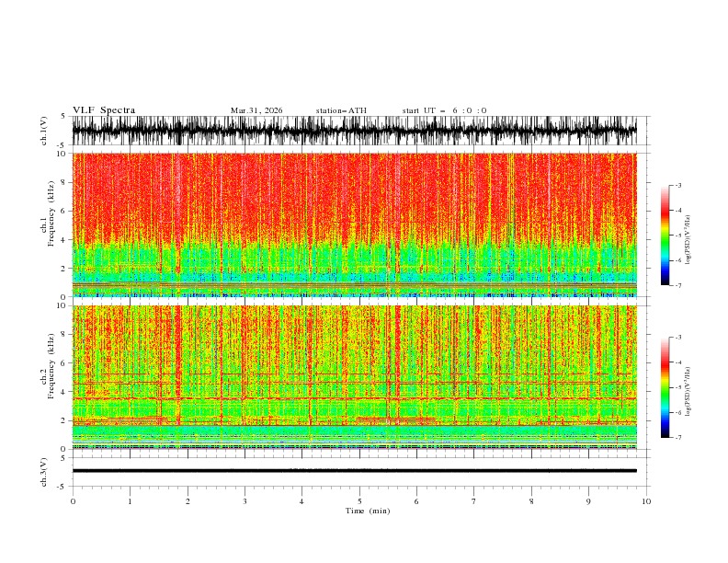Click the "8" kHz tick of ch.1 frequency axis
This screenshot has height=563, width=728.
click(x=63, y=182)
